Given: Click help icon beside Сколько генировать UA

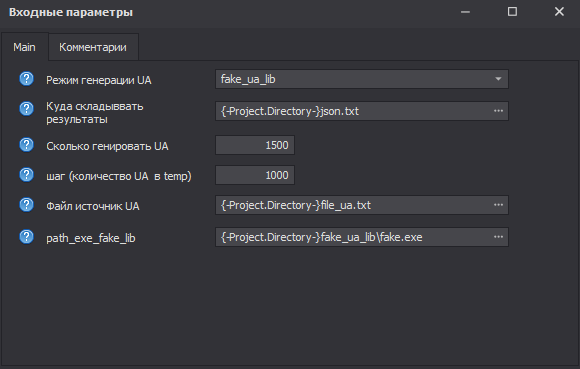Looking at the screenshot, I should coord(26,145).
